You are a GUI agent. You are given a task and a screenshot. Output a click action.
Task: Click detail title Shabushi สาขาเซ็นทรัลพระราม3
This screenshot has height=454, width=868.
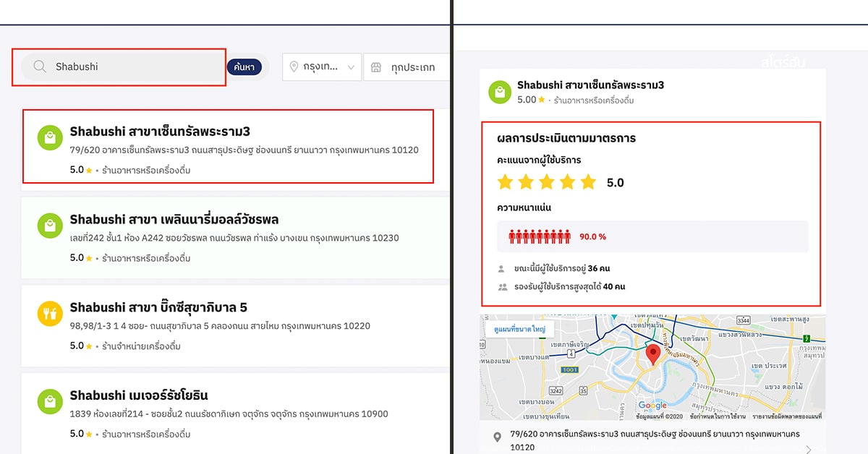click(x=590, y=85)
